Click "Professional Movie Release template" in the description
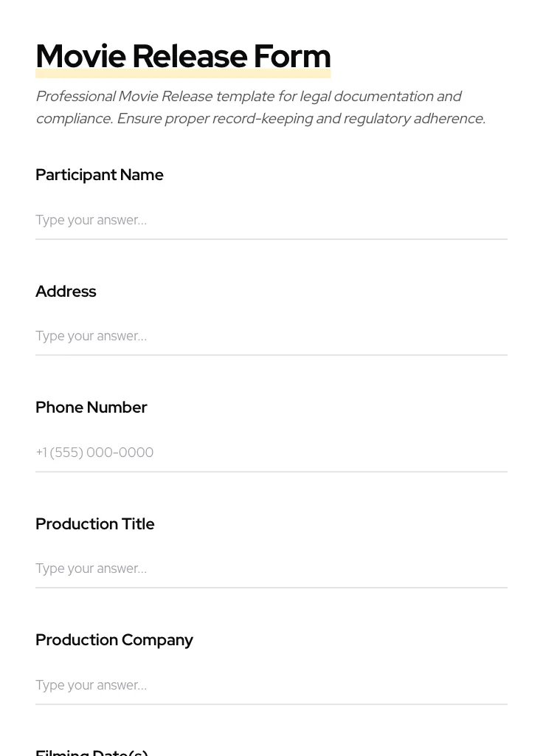The width and height of the screenshot is (543, 756). click(124, 97)
